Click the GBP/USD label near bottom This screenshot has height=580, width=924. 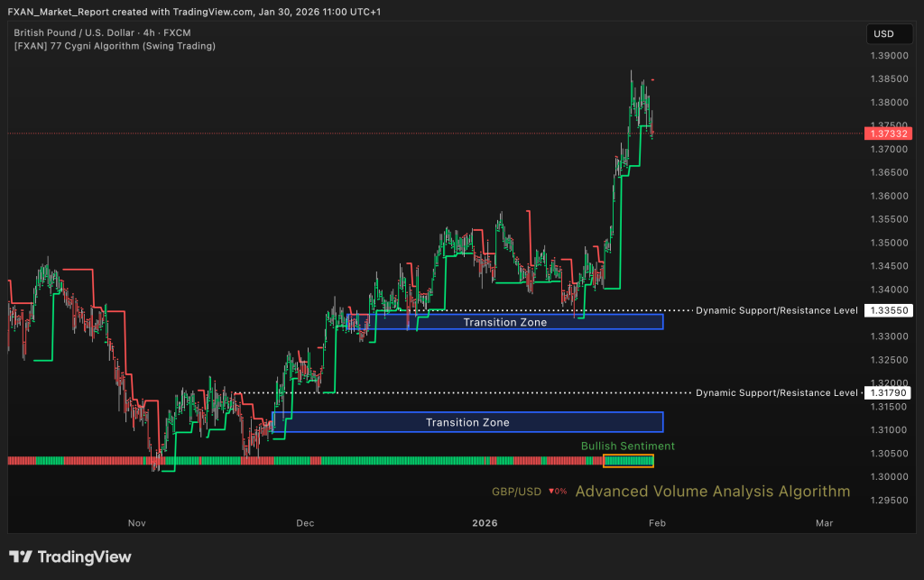(x=516, y=493)
